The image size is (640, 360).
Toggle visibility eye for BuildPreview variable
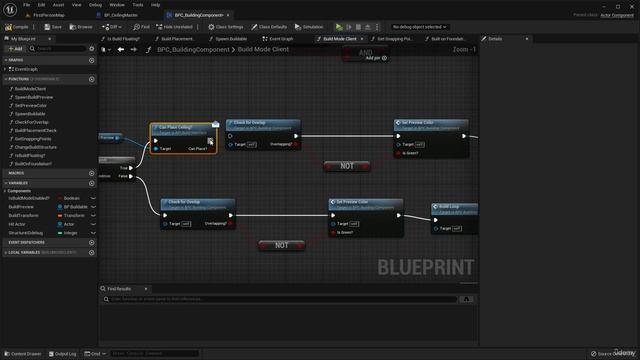(x=93, y=207)
